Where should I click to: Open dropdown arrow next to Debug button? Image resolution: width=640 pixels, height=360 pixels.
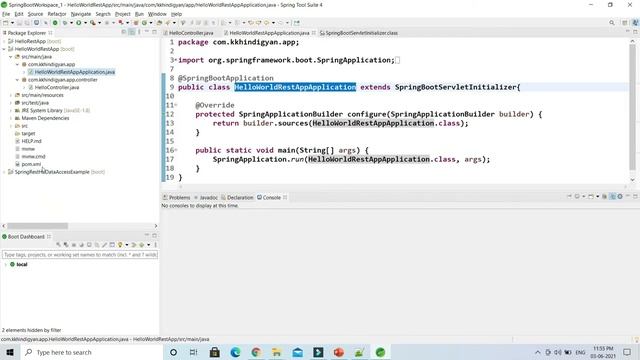(x=71, y=23)
